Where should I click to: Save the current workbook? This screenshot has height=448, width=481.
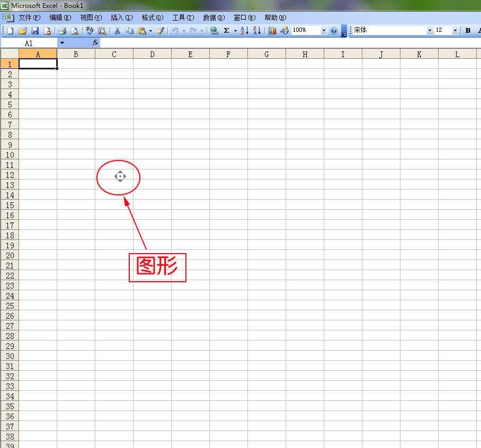click(34, 31)
